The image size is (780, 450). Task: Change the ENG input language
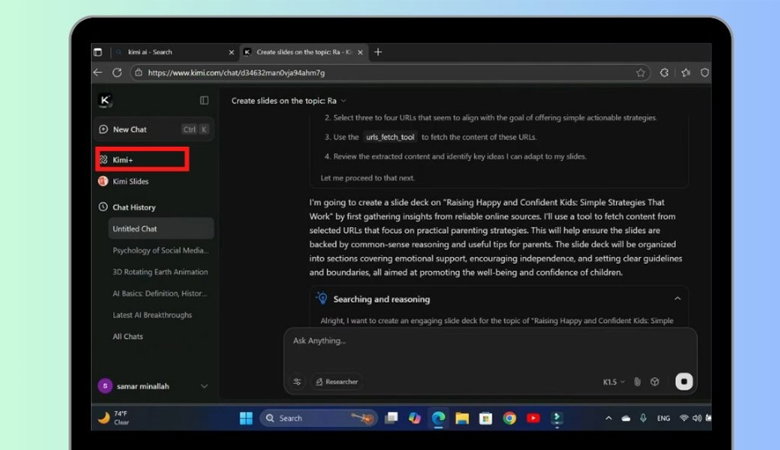tap(664, 419)
